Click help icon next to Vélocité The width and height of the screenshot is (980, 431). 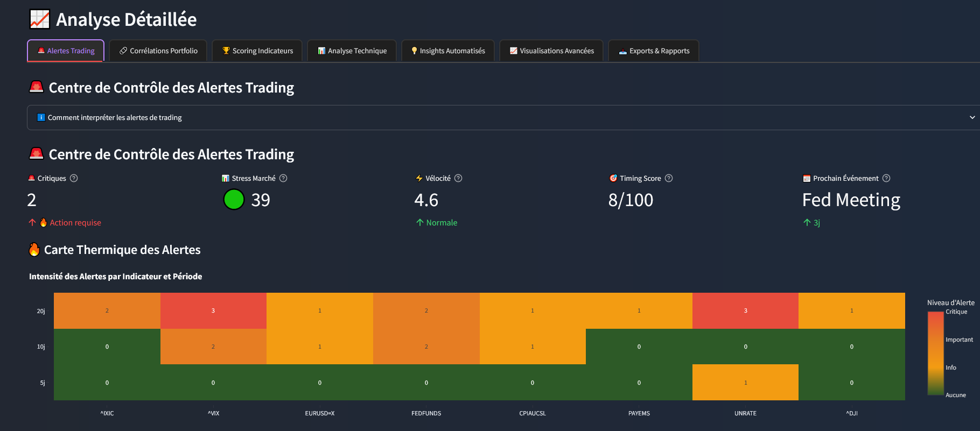pyautogui.click(x=458, y=178)
